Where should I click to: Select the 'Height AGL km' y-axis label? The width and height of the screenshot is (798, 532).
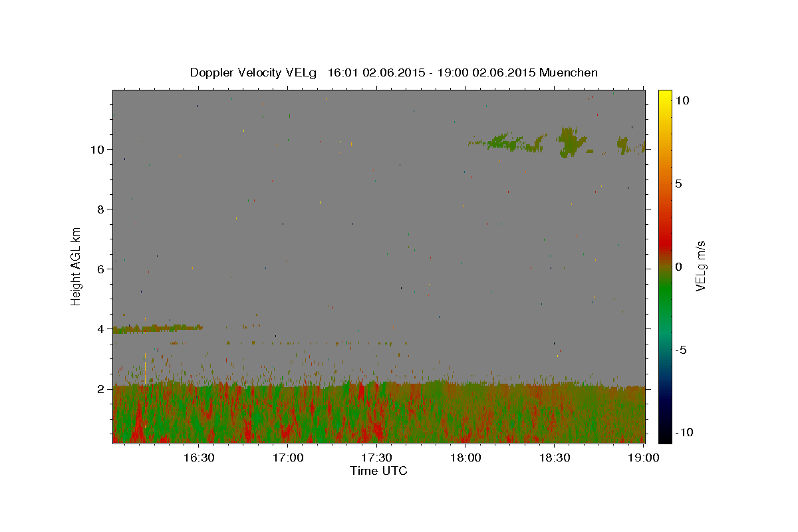(76, 267)
